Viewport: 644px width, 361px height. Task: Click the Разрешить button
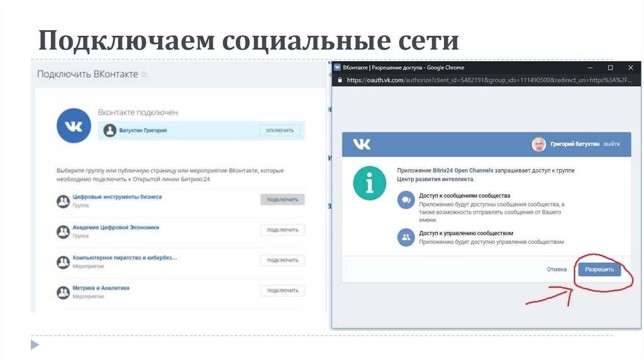[x=599, y=269]
